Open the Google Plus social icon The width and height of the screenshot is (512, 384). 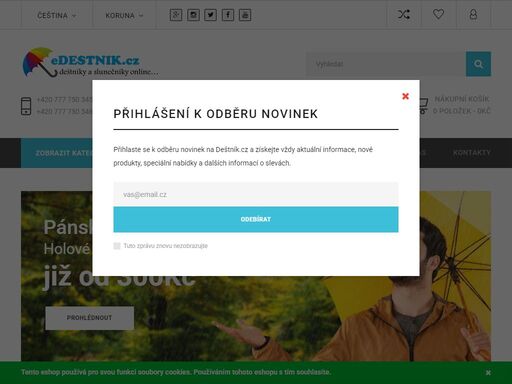click(176, 15)
